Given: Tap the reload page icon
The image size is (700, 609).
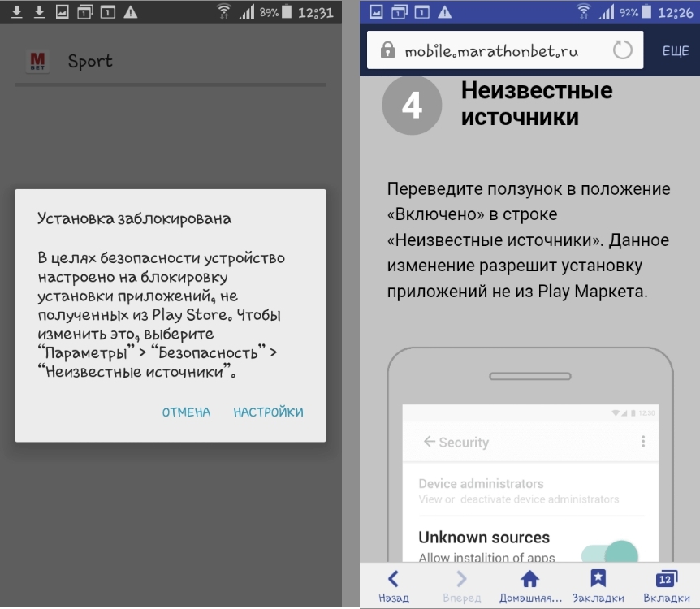Looking at the screenshot, I should pyautogui.click(x=623, y=50).
